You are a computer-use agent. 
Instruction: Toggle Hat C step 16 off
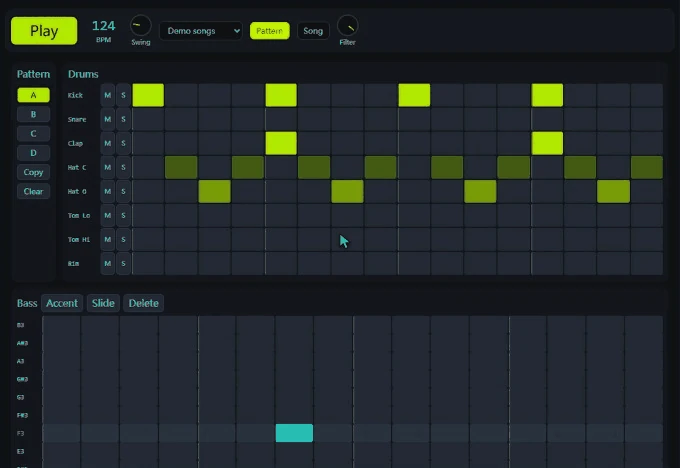647,167
